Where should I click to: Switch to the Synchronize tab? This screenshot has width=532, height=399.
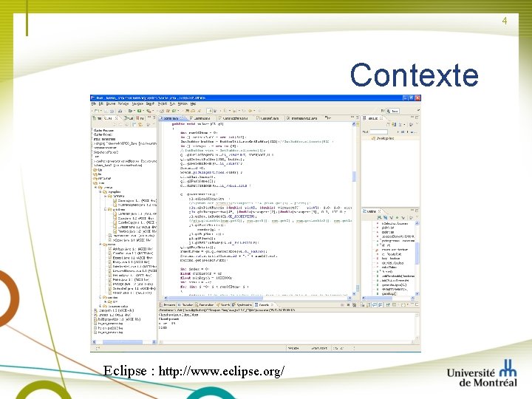pos(242,305)
